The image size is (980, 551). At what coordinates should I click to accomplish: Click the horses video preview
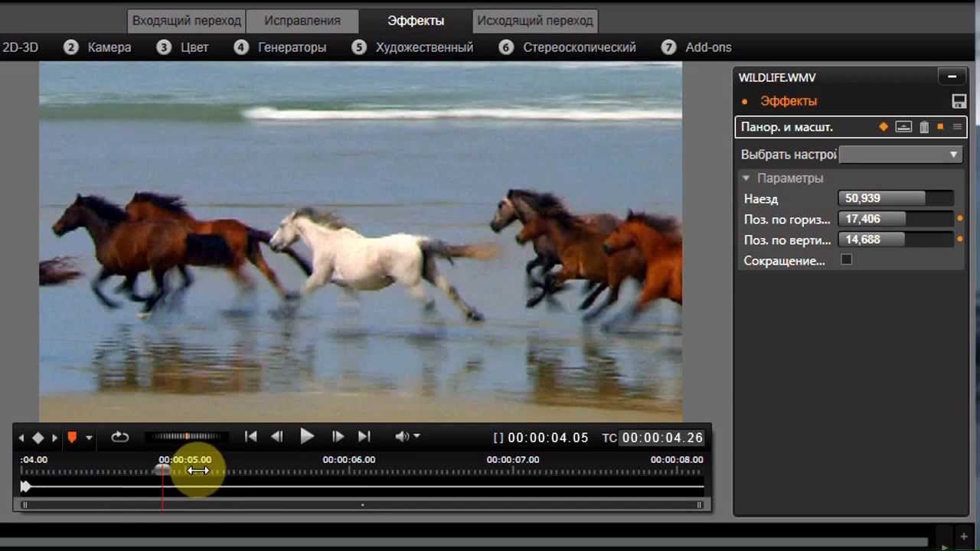pyautogui.click(x=361, y=242)
